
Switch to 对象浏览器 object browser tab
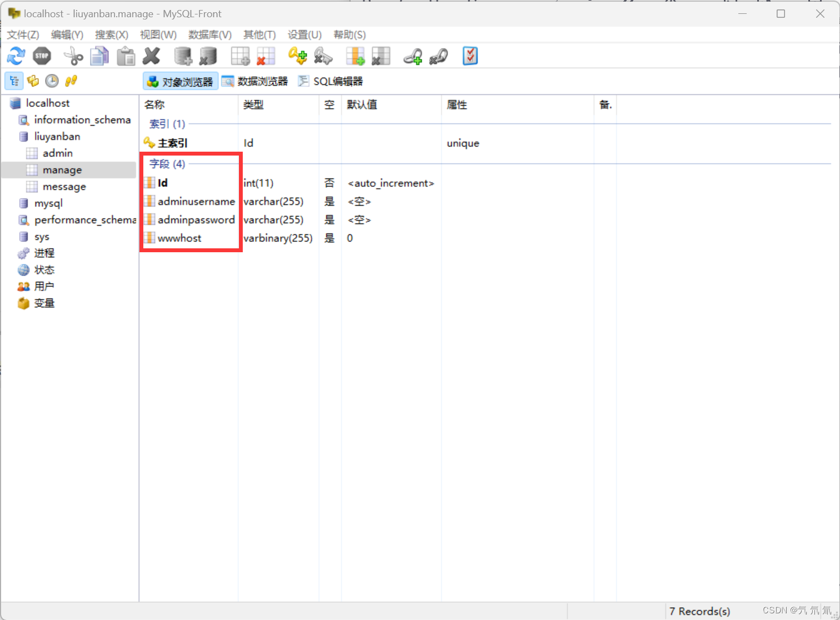coord(180,82)
